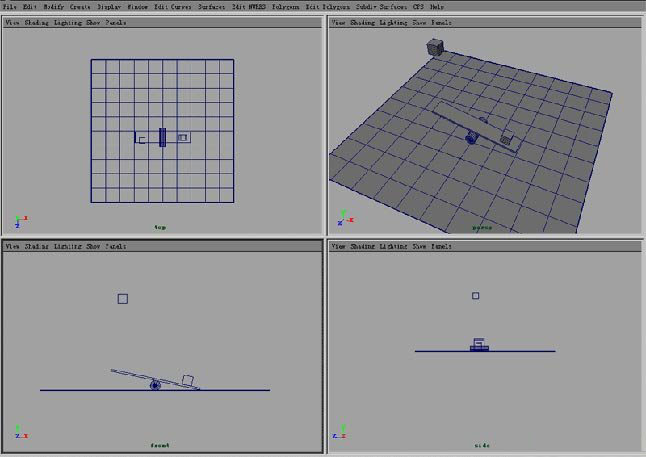
Task: Open the CPS menu
Action: pyautogui.click(x=418, y=7)
